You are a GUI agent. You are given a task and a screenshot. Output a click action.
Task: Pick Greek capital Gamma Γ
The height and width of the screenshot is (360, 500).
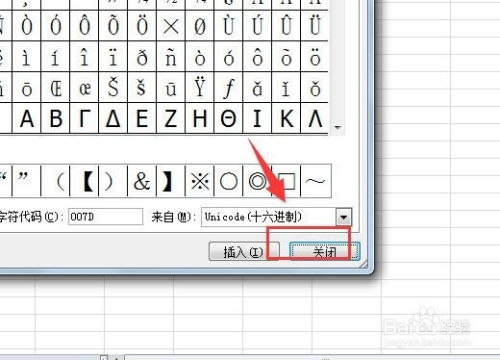[84, 118]
